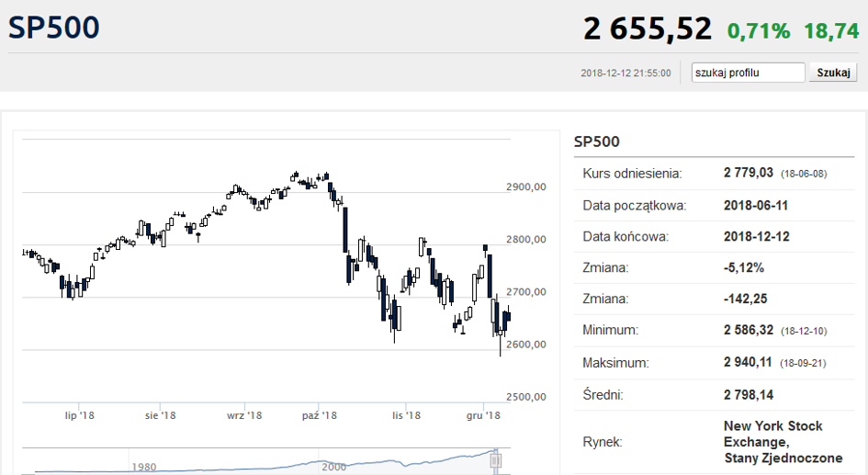Viewport: 868px width, 475px height.
Task: Click the Maksimum value 2 940,11
Action: pyautogui.click(x=748, y=362)
